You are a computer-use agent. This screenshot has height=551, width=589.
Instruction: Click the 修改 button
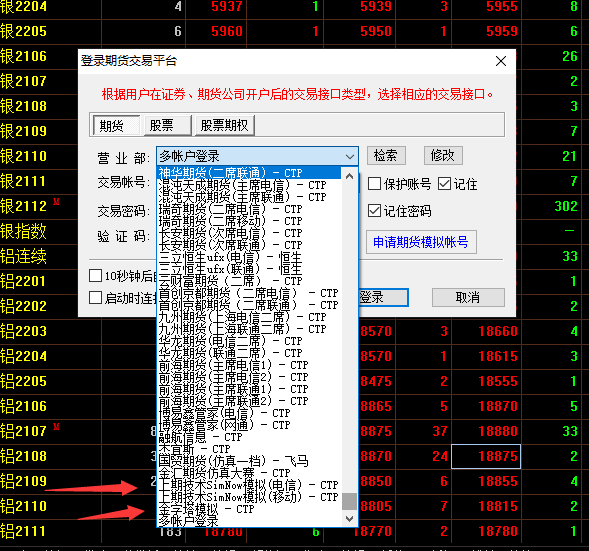[x=443, y=155]
